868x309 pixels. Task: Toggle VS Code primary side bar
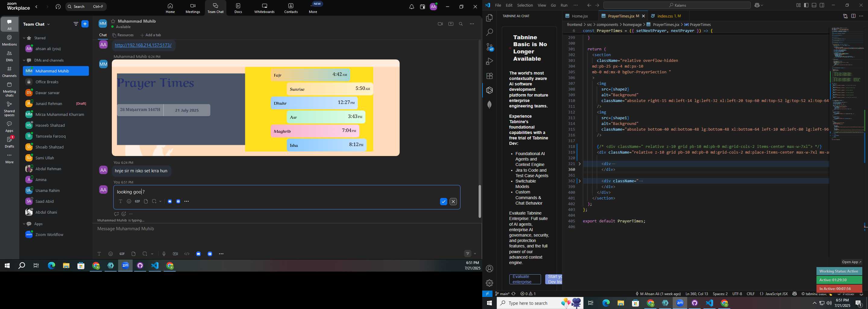[806, 5]
